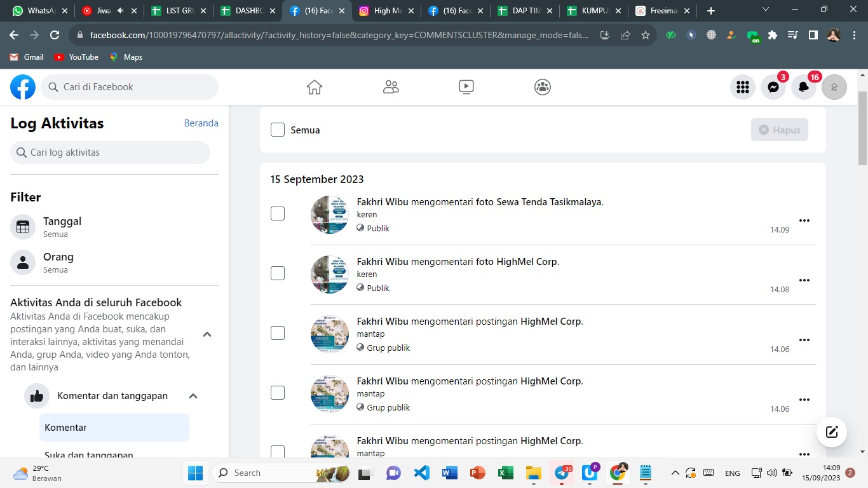Image resolution: width=868 pixels, height=488 pixels.
Task: Click new message compose floating icon
Action: click(x=832, y=433)
